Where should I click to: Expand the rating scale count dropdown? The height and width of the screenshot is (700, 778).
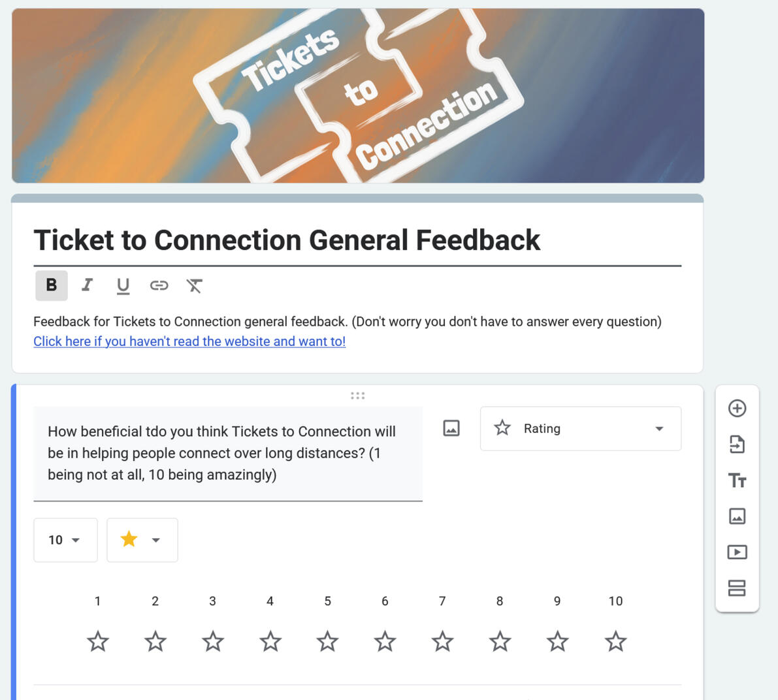[x=65, y=540]
